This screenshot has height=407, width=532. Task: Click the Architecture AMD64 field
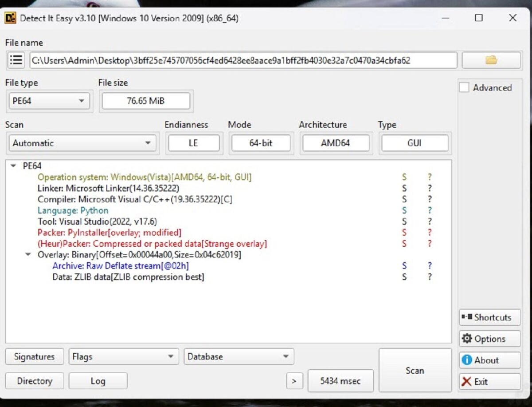(x=336, y=143)
